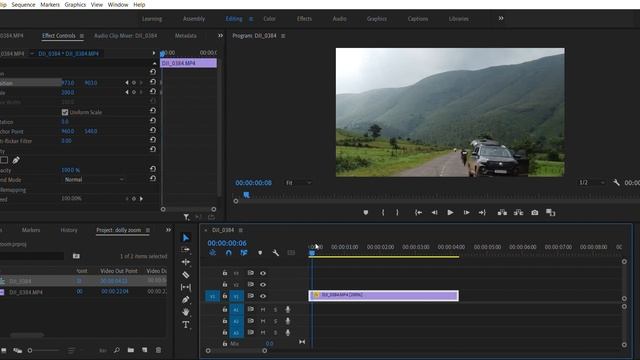This screenshot has width=640, height=360.
Task: Toggle Linked Selection in timeline
Action: tap(244, 253)
